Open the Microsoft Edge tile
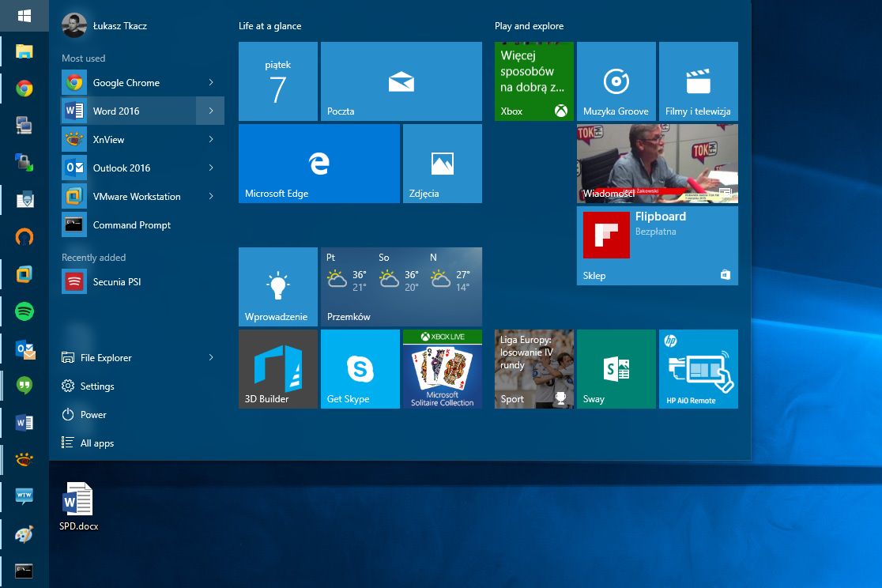 (319, 163)
